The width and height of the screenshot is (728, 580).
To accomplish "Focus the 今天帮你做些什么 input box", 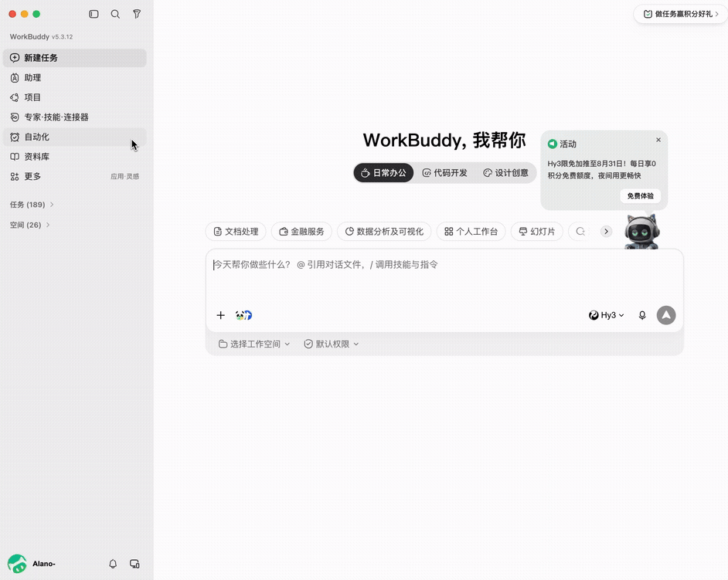I will click(x=445, y=278).
